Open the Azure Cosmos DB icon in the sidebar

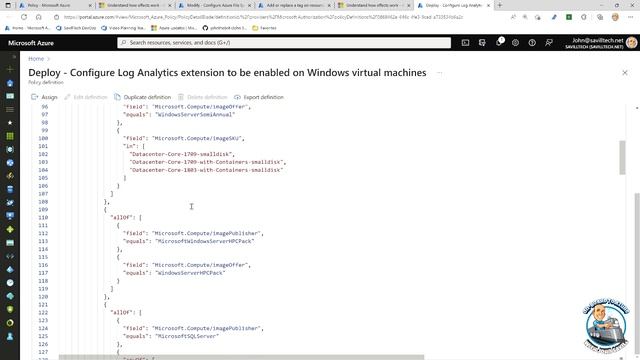click(10, 202)
